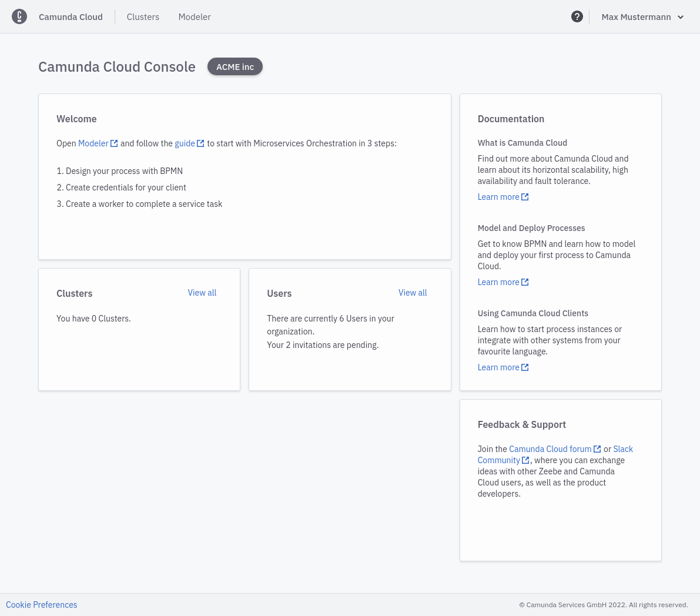
Task: Click external icon next to Slack Community
Action: click(526, 460)
